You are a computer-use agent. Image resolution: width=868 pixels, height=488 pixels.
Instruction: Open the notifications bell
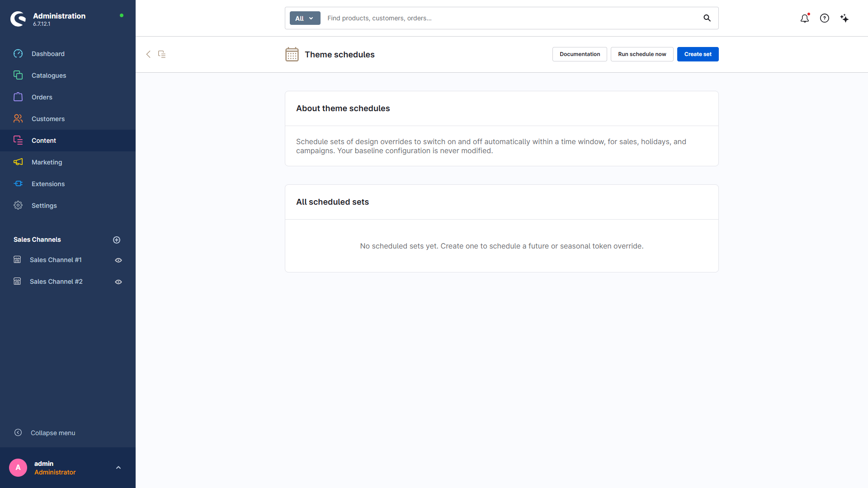click(x=805, y=18)
